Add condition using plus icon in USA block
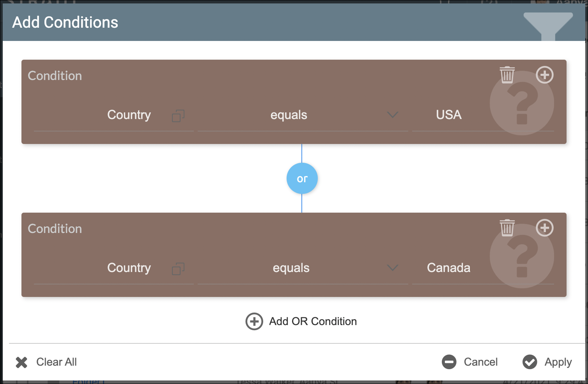Screen dimensions: 588x384 click(544, 75)
